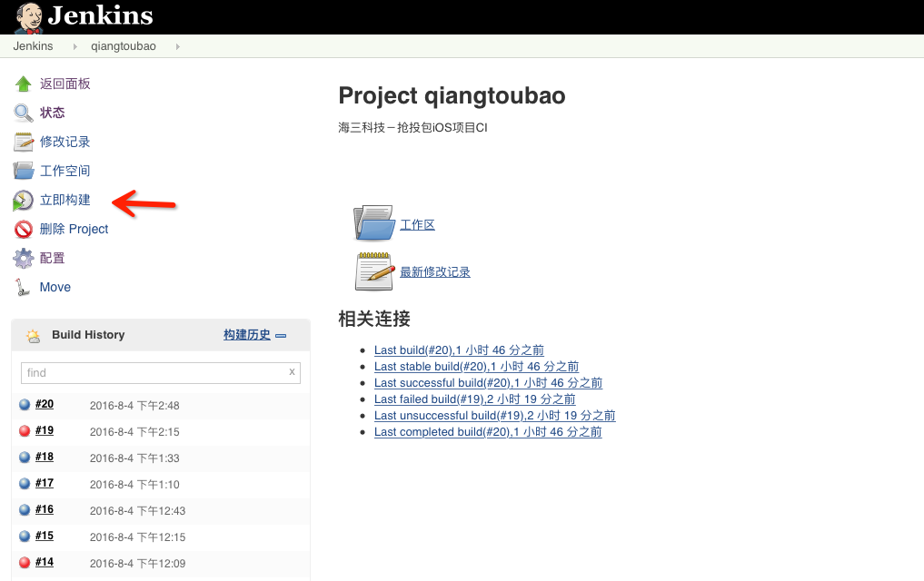Select Move in the sidebar
The width and height of the screenshot is (924, 581).
[55, 287]
